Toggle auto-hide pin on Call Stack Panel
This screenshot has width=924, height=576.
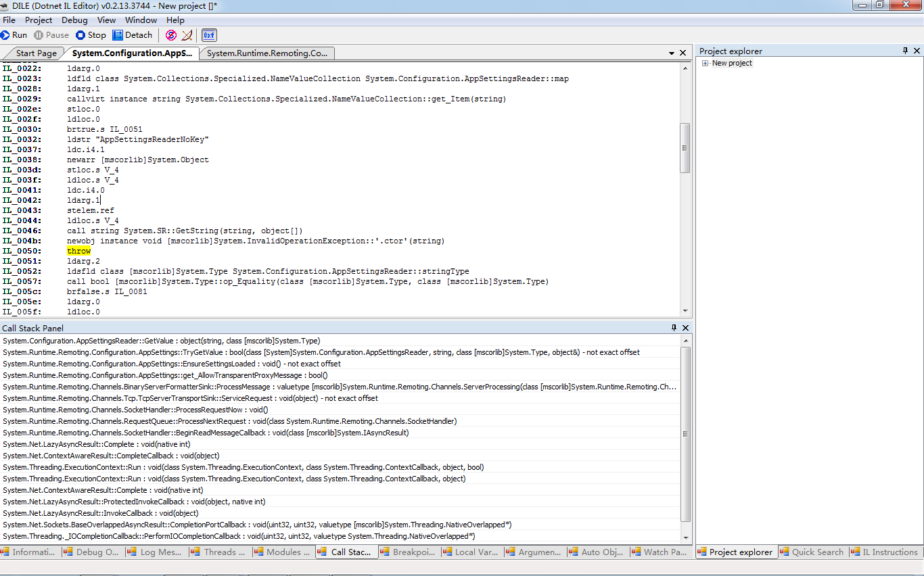[674, 328]
